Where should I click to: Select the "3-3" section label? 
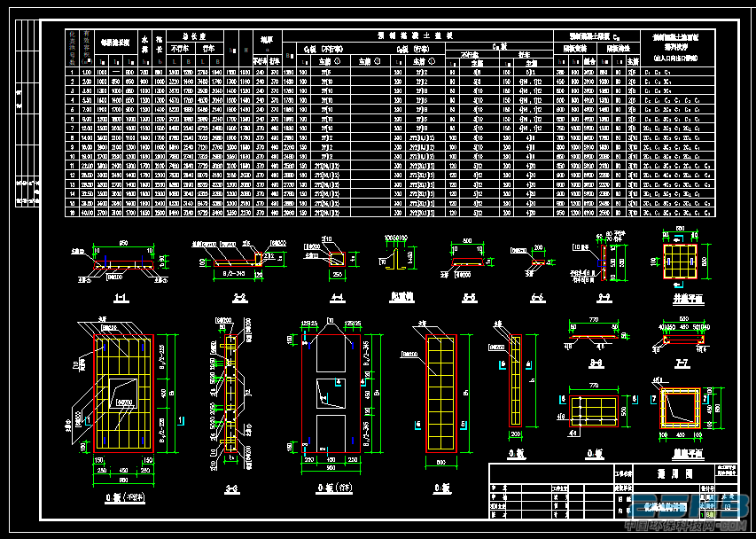coord(232,490)
